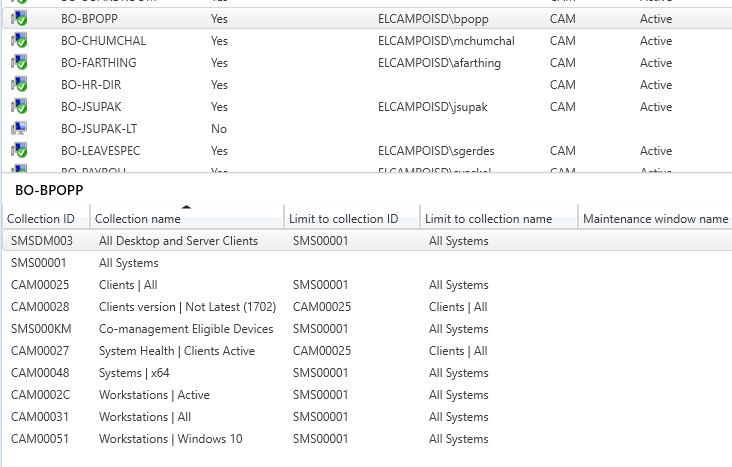This screenshot has width=732, height=467.
Task: Select the BO-JSUPAK-LT device name
Action: pyautogui.click(x=99, y=128)
